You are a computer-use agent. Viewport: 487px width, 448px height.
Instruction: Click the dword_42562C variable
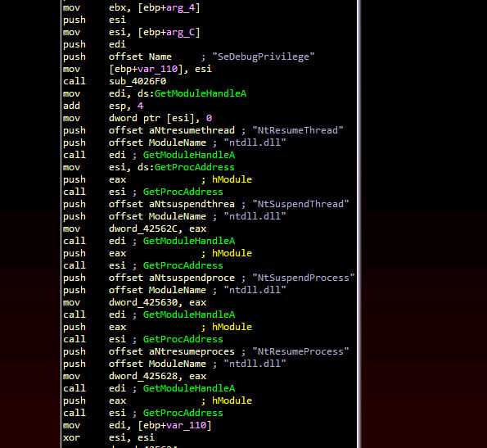pos(143,229)
